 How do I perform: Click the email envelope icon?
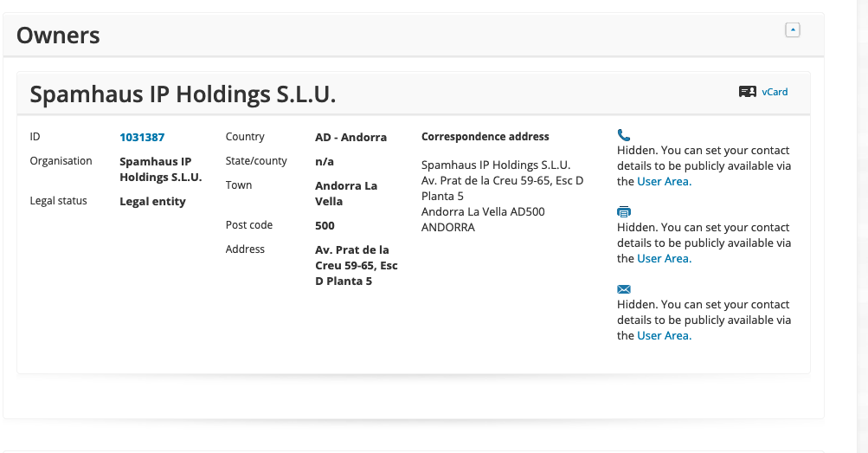click(x=623, y=289)
